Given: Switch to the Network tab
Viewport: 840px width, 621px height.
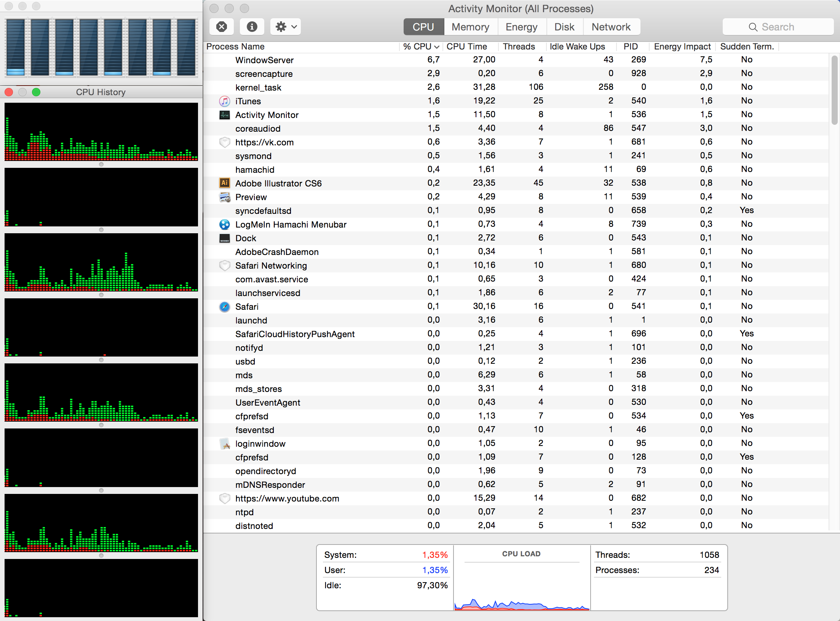Looking at the screenshot, I should click(611, 27).
